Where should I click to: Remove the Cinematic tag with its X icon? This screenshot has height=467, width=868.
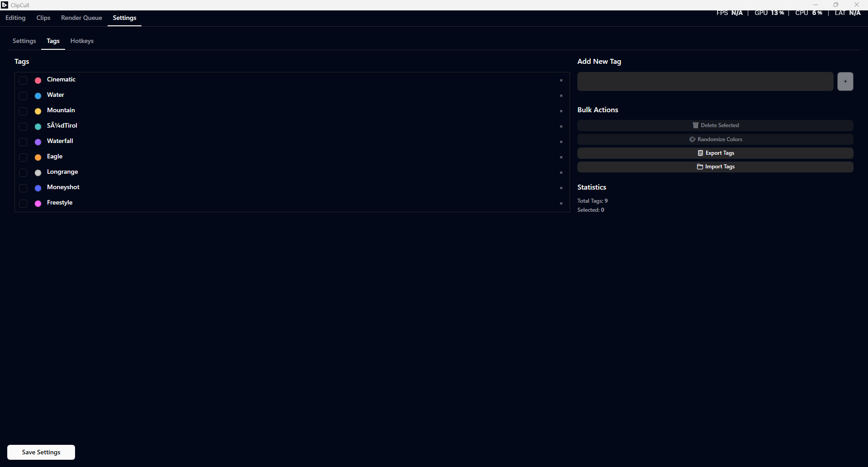(x=561, y=81)
